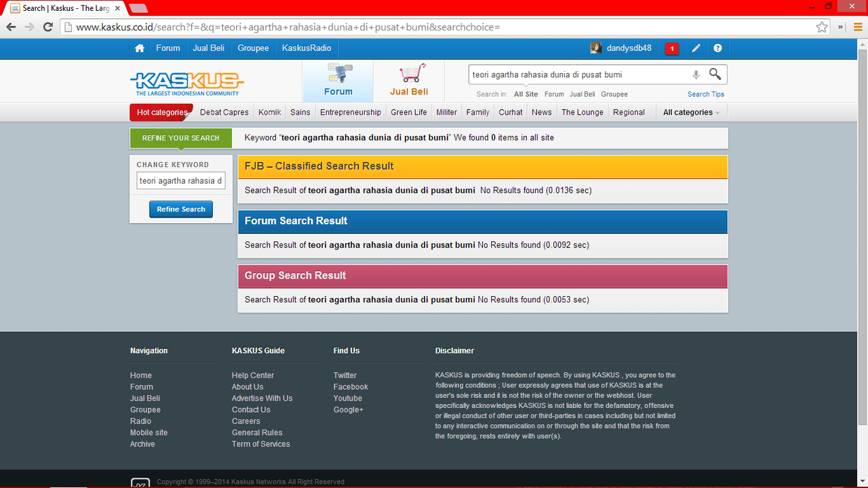
Task: Open the Green Life category
Action: click(x=409, y=113)
